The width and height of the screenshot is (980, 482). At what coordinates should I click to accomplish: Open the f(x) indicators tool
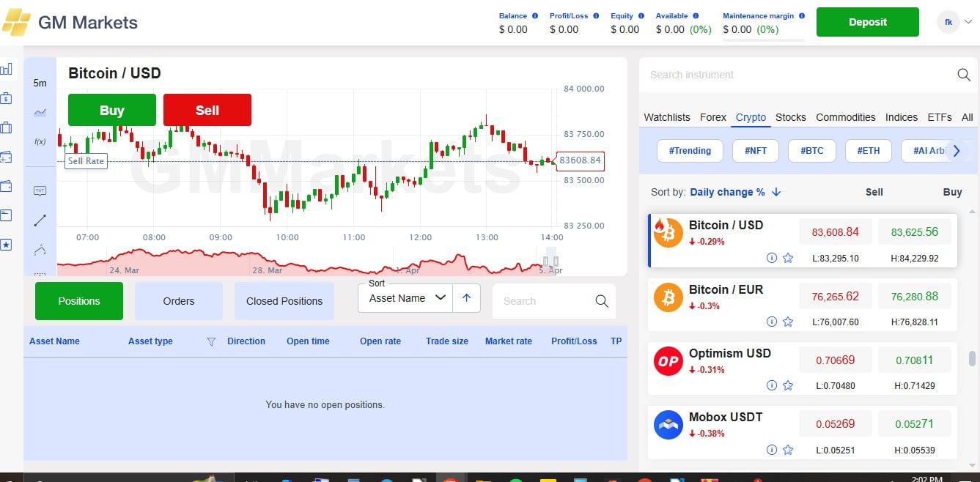40,141
